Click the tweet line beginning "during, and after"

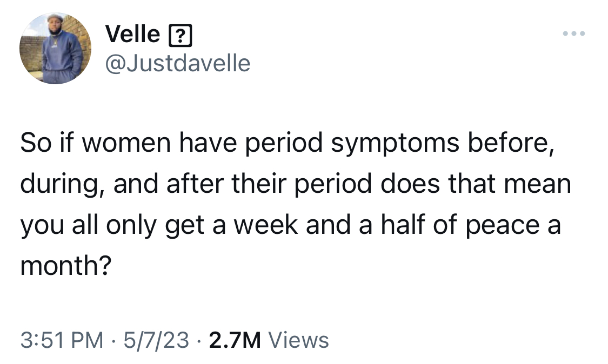coord(296,185)
